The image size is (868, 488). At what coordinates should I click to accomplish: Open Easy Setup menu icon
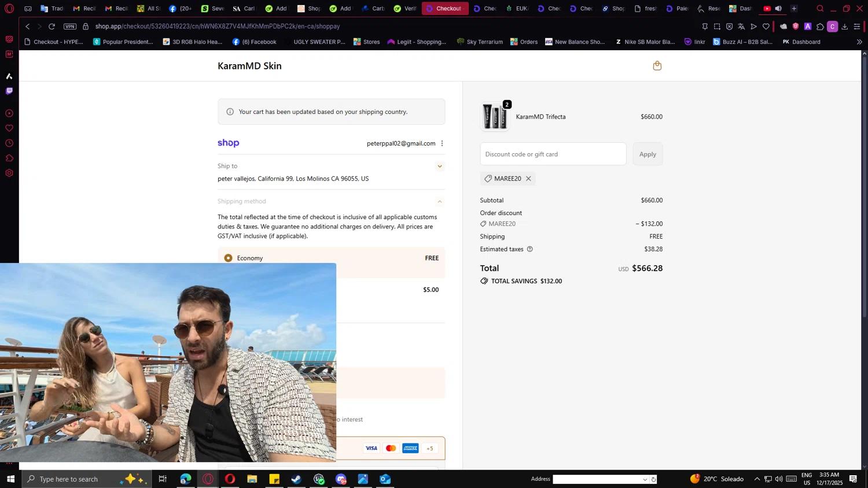(857, 27)
